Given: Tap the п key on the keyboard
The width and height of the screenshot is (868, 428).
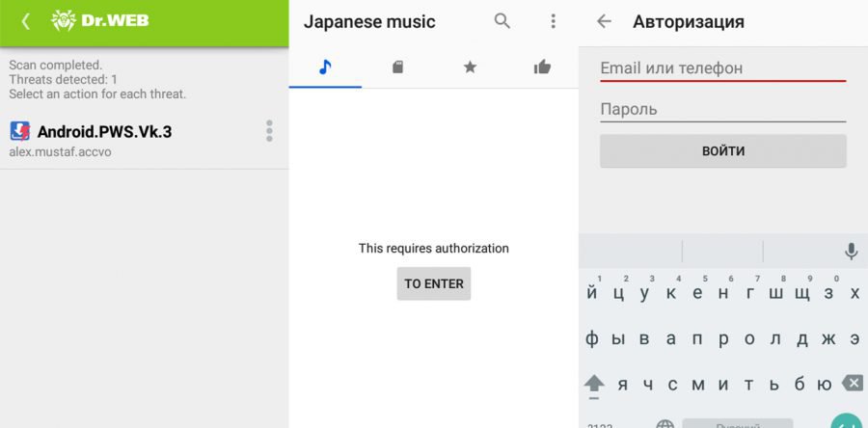Looking at the screenshot, I should click(x=697, y=339).
